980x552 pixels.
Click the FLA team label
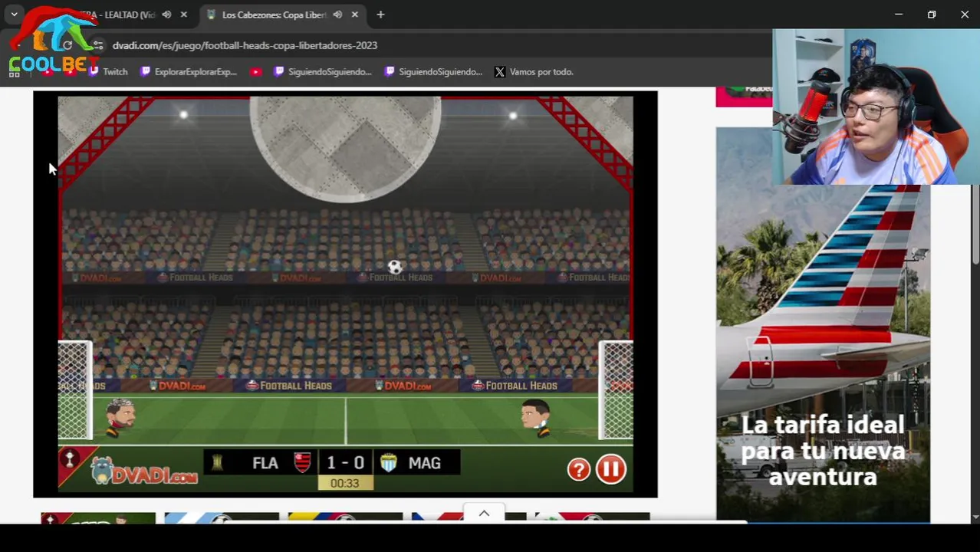tap(265, 463)
